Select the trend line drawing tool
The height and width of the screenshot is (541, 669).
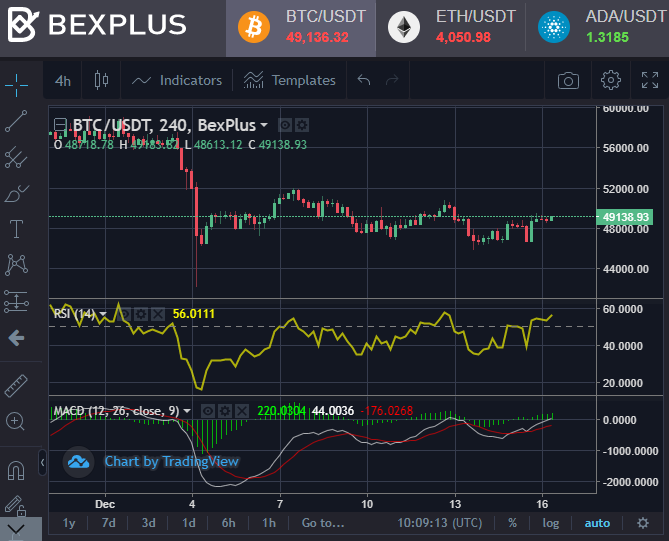tap(16, 121)
